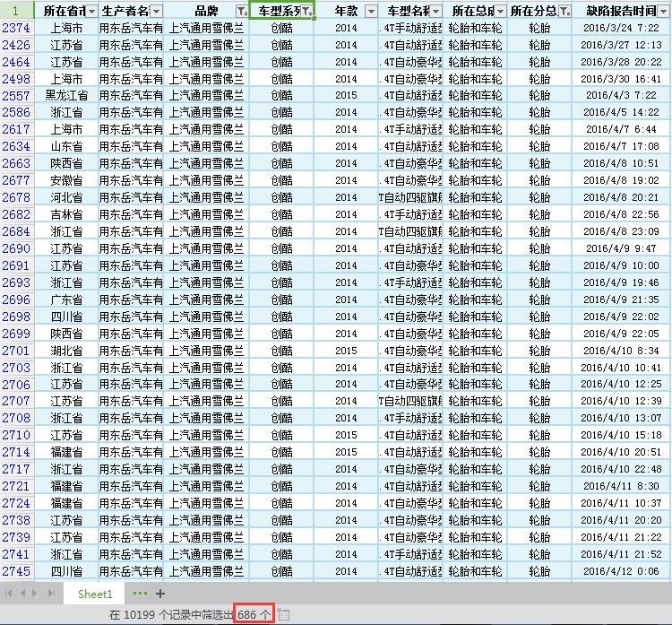Open the 车型名称 column filter dropdown
672x625 pixels.
click(x=435, y=12)
